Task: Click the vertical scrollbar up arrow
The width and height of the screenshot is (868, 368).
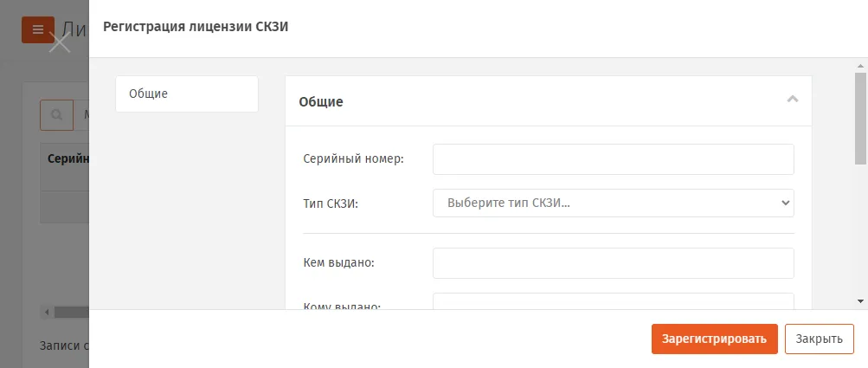Action: pyautogui.click(x=860, y=66)
